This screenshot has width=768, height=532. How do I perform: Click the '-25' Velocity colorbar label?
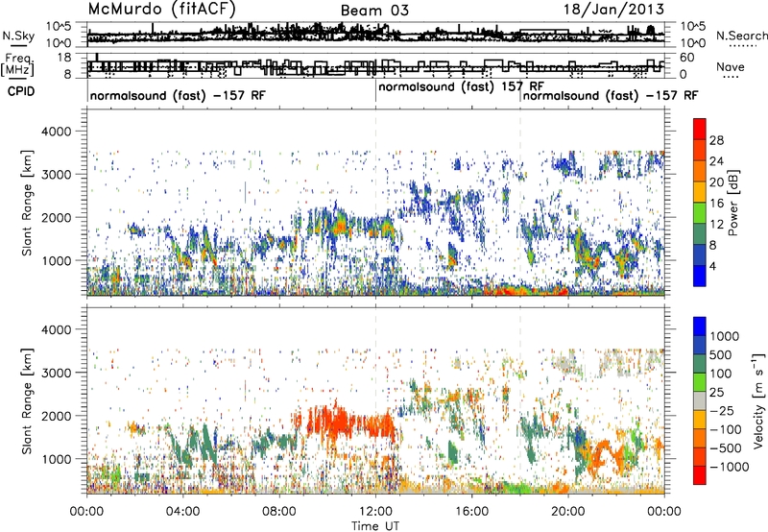click(x=722, y=411)
